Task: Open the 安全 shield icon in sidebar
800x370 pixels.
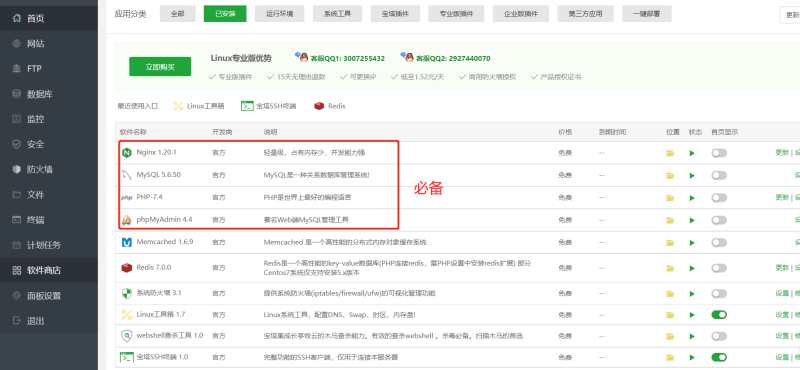Action: [17, 144]
